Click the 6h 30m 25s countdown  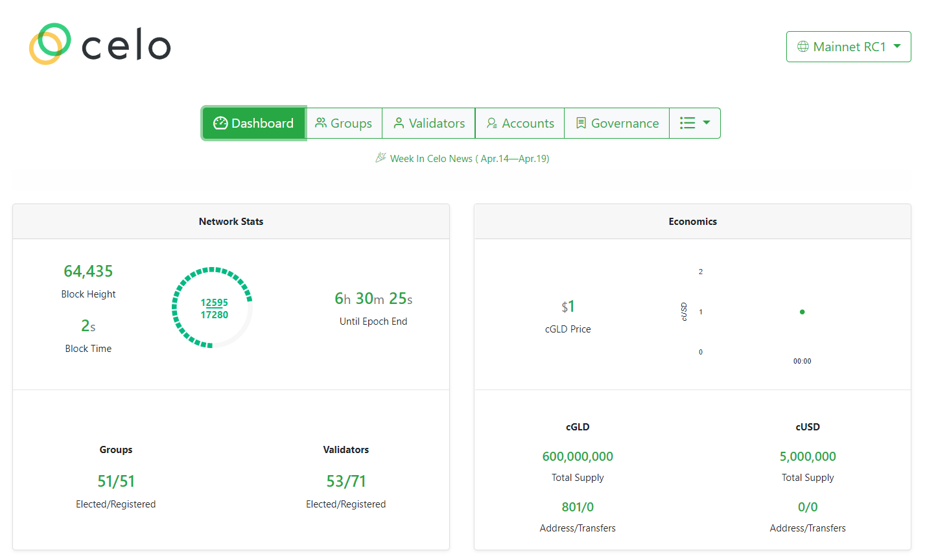pos(373,298)
